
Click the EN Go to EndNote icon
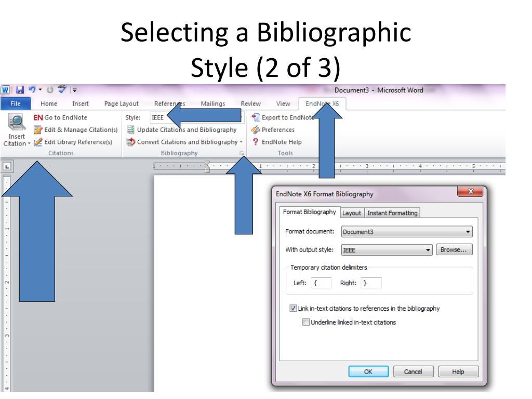(38, 117)
